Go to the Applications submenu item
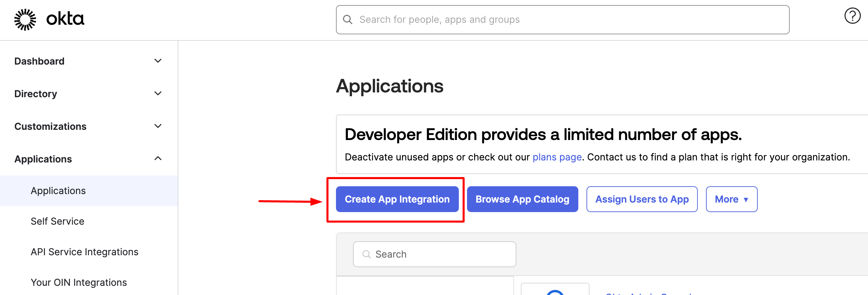This screenshot has width=868, height=295. click(x=89, y=191)
